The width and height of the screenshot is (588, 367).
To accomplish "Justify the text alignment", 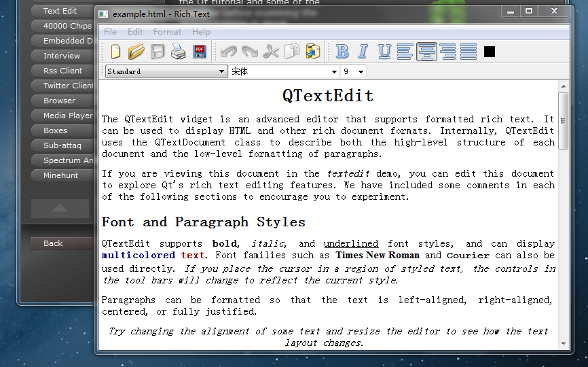I will (x=468, y=52).
